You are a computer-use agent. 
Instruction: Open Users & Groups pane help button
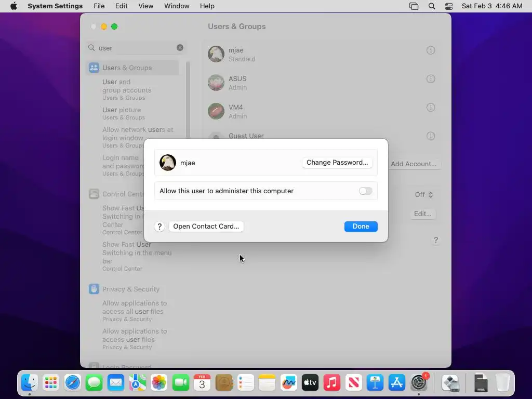coord(436,241)
